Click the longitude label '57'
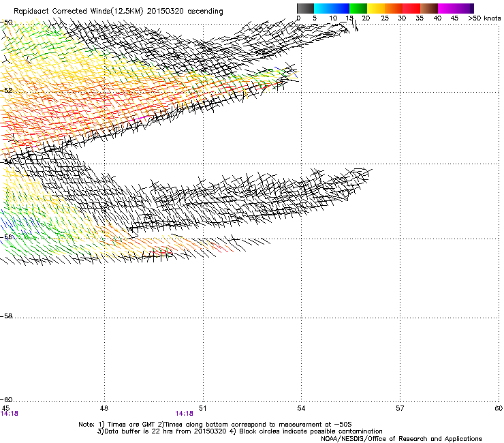Viewport: 504px width, 443px height. tap(400, 408)
